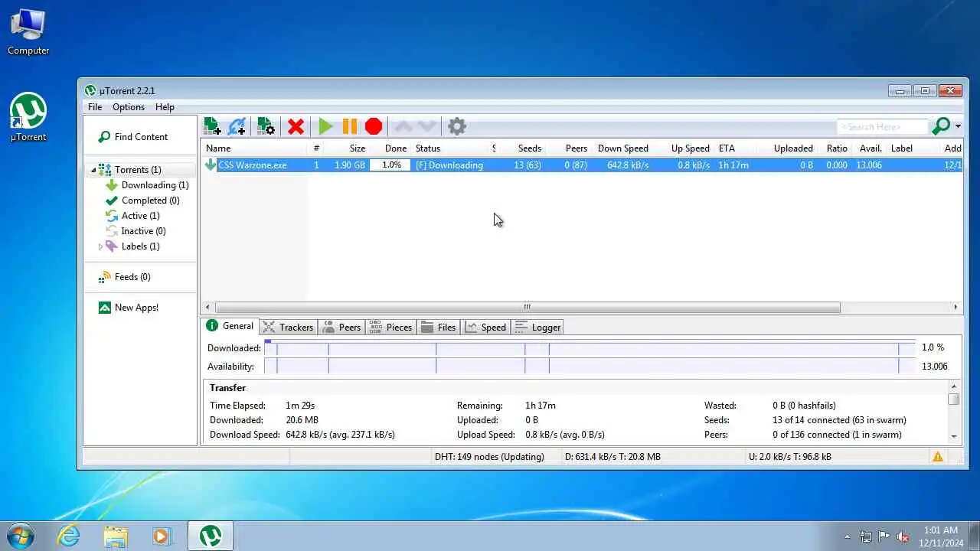
Task: Click Move Down Queue arrow icon
Action: 427,126
